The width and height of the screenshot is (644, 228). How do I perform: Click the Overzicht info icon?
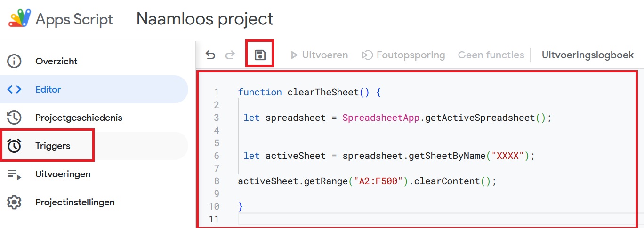15,61
